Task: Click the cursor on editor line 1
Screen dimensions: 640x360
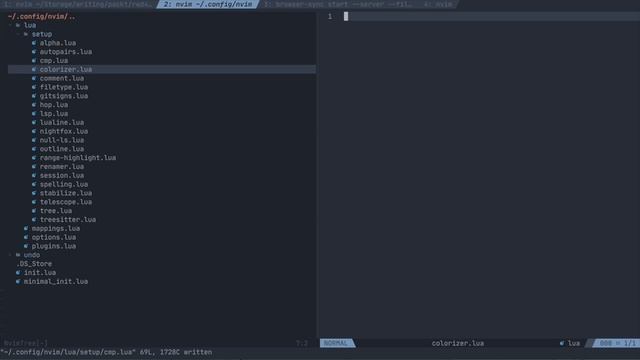Action: pos(346,16)
